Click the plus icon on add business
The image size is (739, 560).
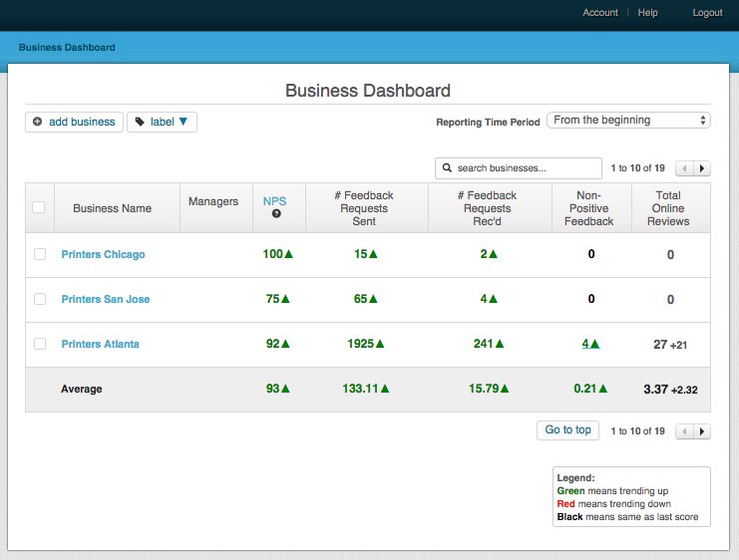tap(37, 122)
